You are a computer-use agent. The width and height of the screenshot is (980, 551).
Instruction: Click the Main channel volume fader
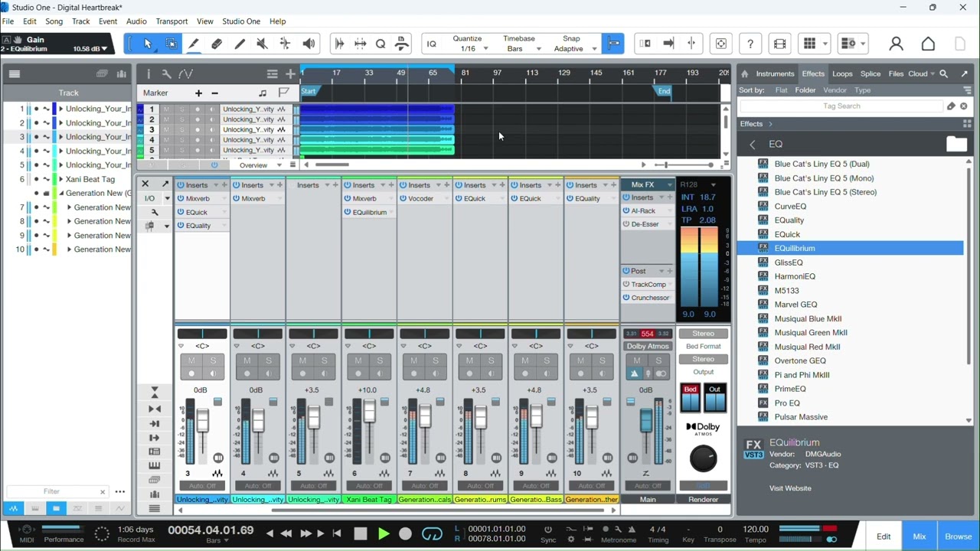pos(646,420)
